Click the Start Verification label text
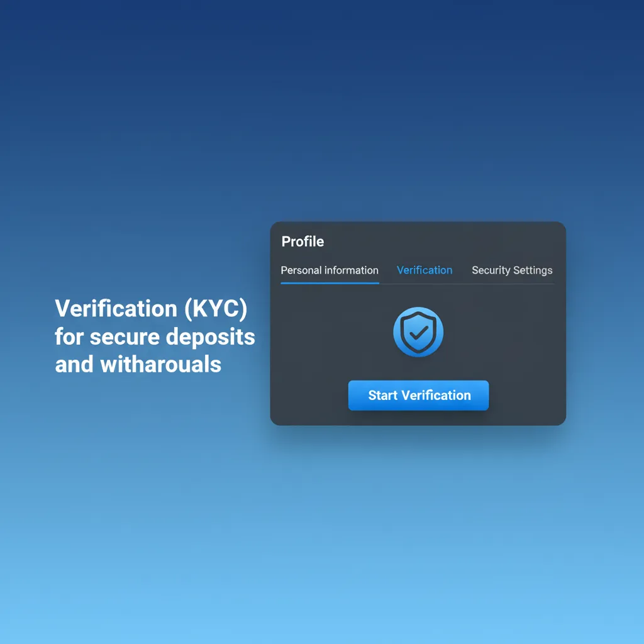The height and width of the screenshot is (644, 644). pyautogui.click(x=418, y=396)
